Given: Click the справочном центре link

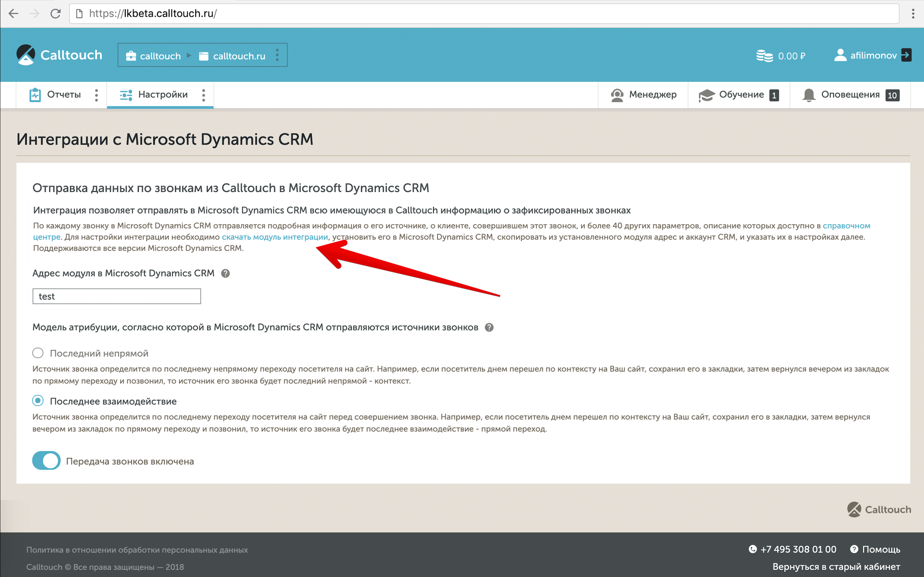Looking at the screenshot, I should 846,225.
